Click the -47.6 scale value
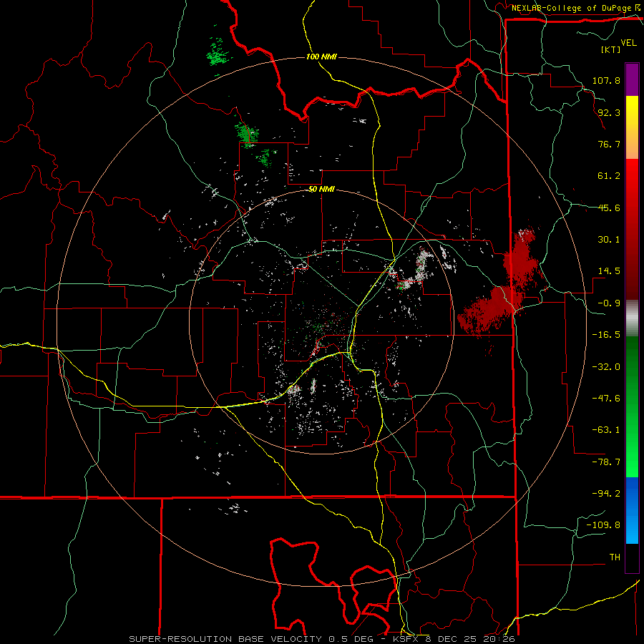 [606, 399]
